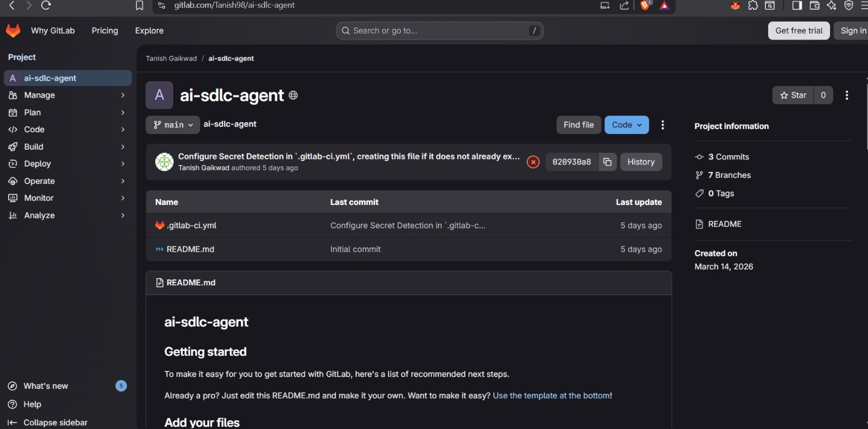
Task: Open the README.md file in the list
Action: (190, 249)
